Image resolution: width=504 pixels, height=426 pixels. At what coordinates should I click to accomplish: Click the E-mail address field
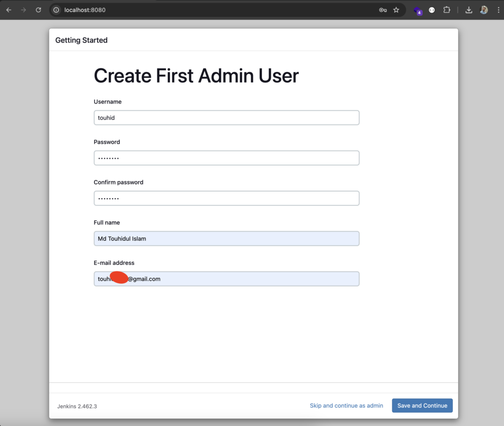point(226,279)
